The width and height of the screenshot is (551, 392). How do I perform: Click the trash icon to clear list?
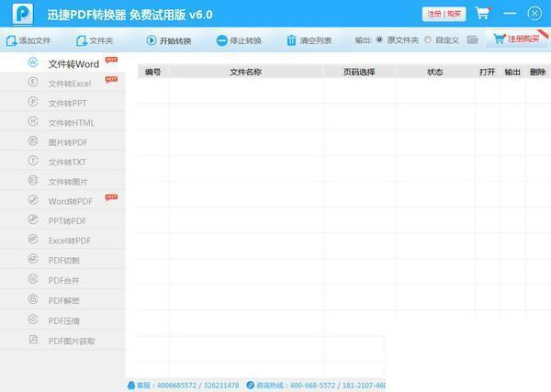(291, 40)
